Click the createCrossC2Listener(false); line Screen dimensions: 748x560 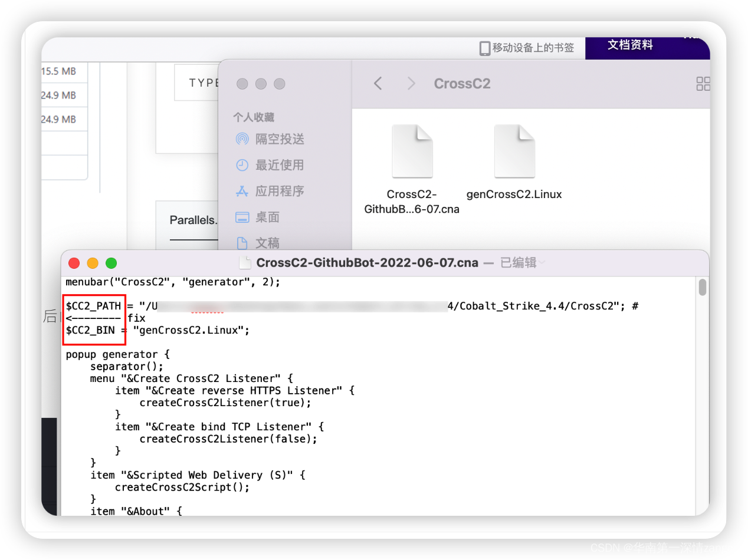(228, 439)
